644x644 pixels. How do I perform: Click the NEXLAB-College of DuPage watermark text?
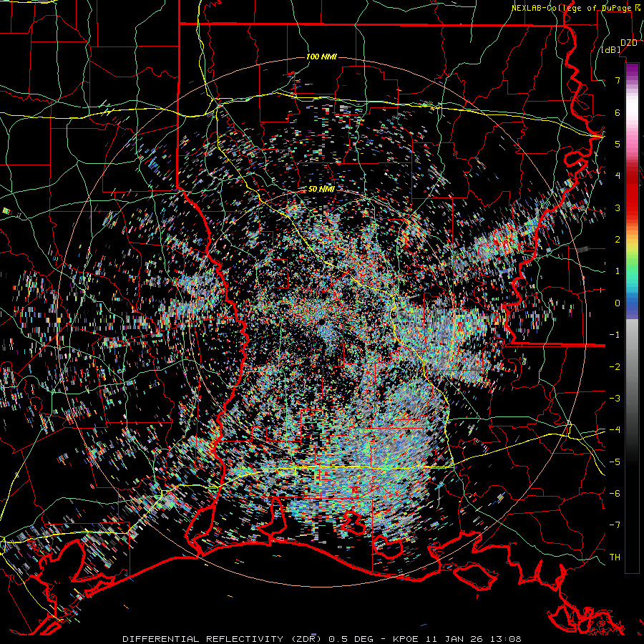click(571, 8)
